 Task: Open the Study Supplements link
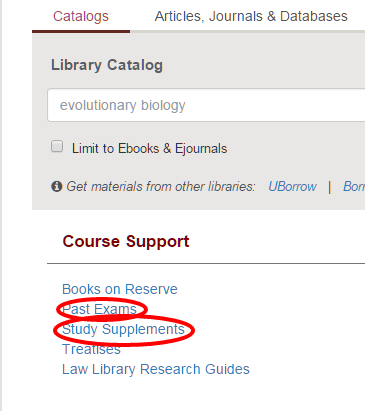(x=123, y=329)
